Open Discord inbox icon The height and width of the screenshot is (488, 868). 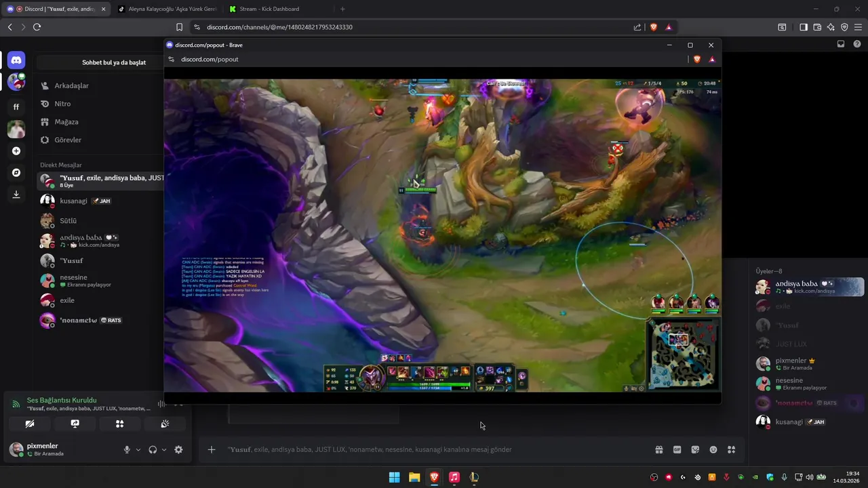pyautogui.click(x=841, y=44)
